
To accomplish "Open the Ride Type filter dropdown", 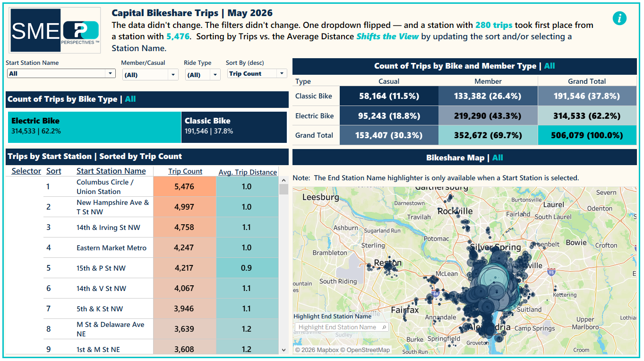I will click(202, 75).
